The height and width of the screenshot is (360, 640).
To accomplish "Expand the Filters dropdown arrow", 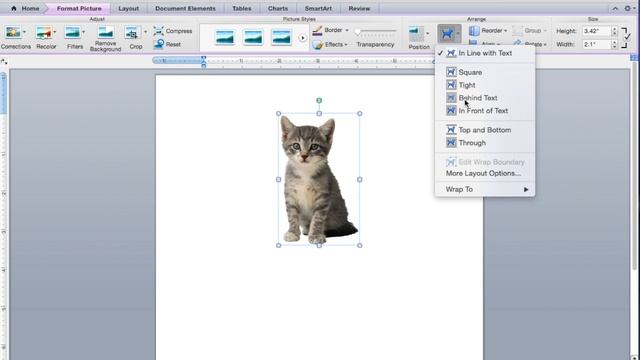I will 84,32.
